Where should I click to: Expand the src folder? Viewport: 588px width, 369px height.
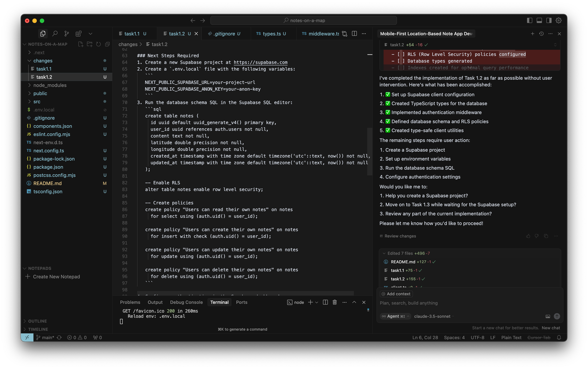pos(67,101)
